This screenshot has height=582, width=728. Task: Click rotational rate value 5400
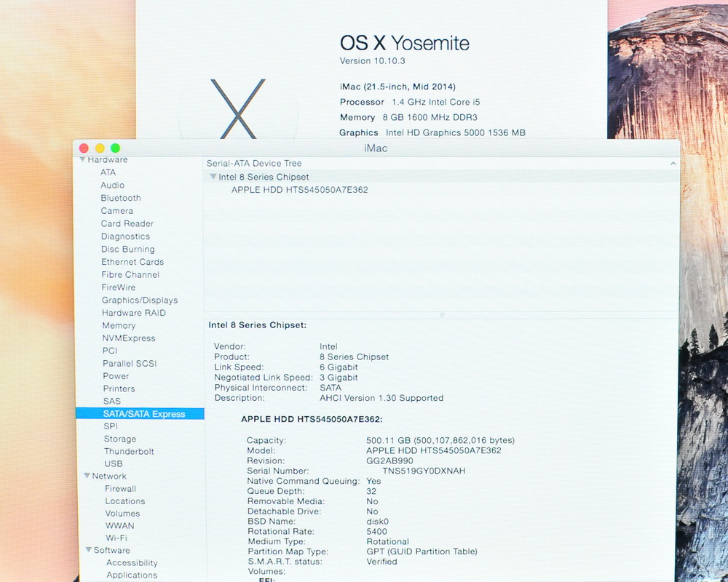tap(376, 531)
